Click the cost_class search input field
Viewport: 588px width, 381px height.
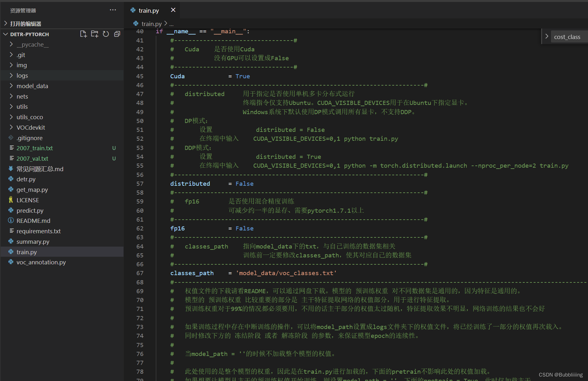point(569,37)
